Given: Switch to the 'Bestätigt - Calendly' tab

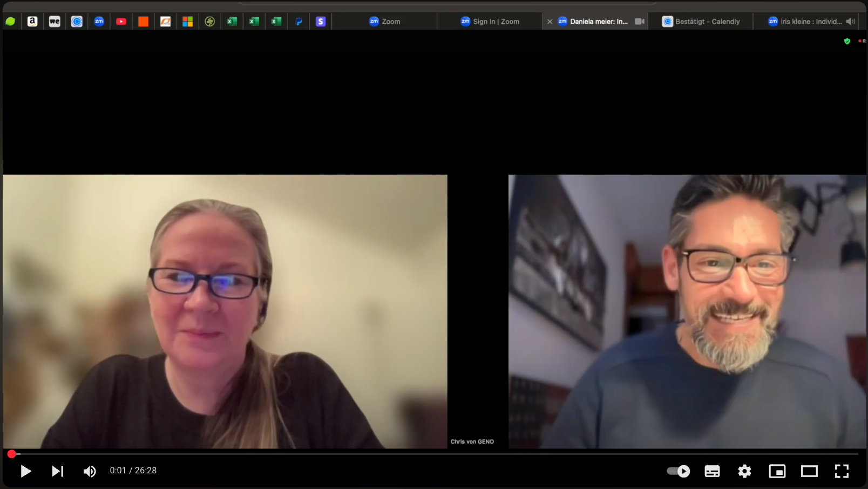Looking at the screenshot, I should pyautogui.click(x=701, y=22).
